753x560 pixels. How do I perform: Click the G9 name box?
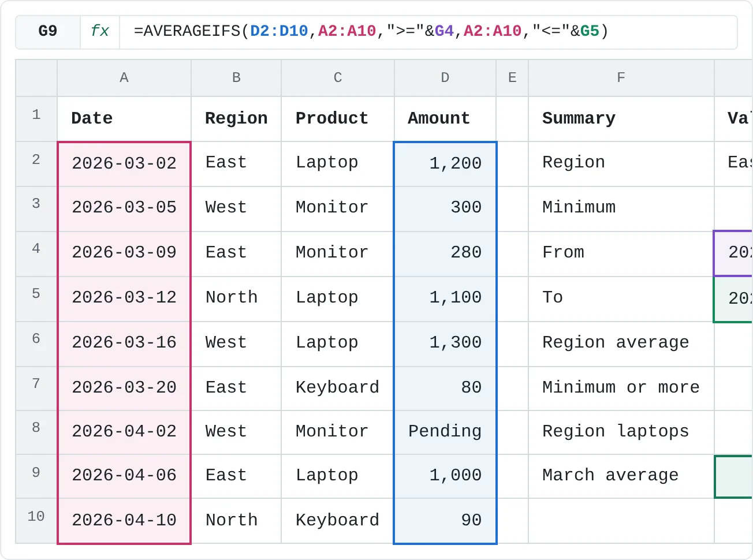coord(48,31)
